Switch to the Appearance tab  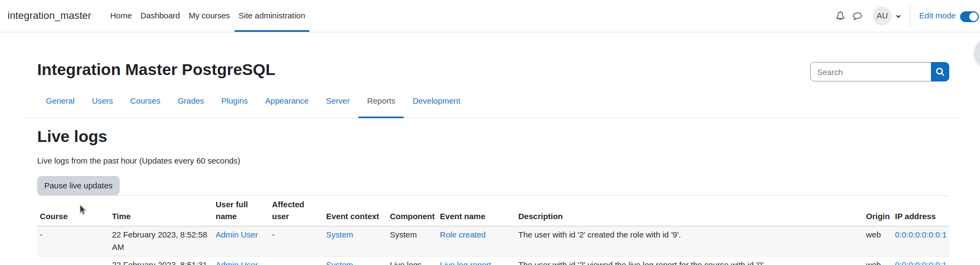coord(287,101)
